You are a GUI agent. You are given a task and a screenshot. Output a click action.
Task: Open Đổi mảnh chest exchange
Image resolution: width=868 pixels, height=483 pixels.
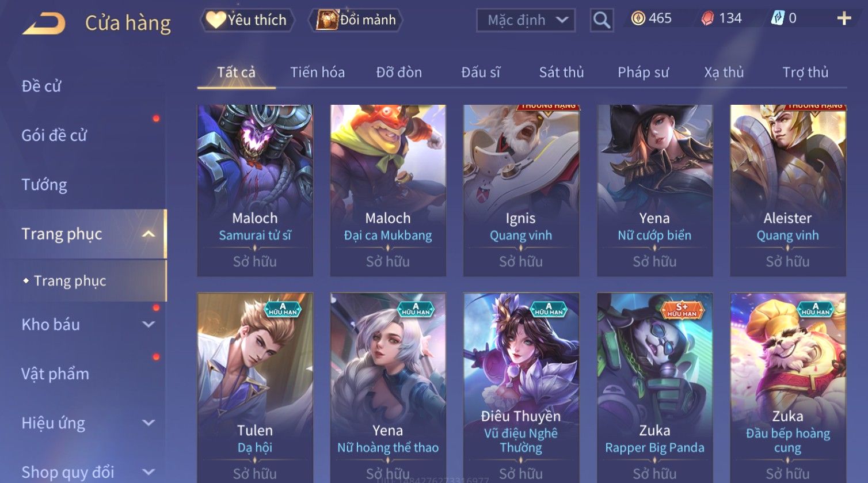356,20
